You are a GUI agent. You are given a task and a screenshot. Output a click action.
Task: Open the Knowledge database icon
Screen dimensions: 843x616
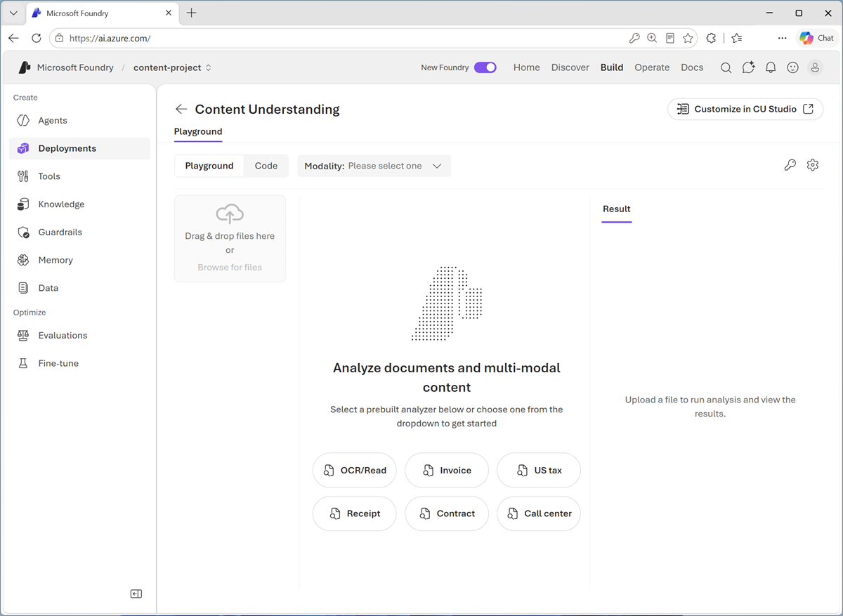pos(23,204)
